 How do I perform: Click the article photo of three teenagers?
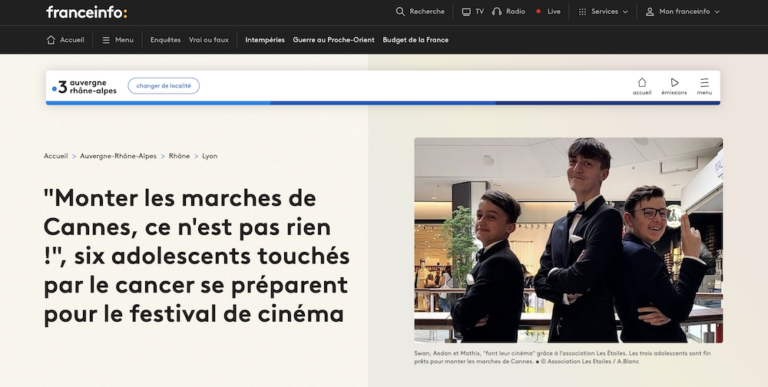(x=568, y=240)
